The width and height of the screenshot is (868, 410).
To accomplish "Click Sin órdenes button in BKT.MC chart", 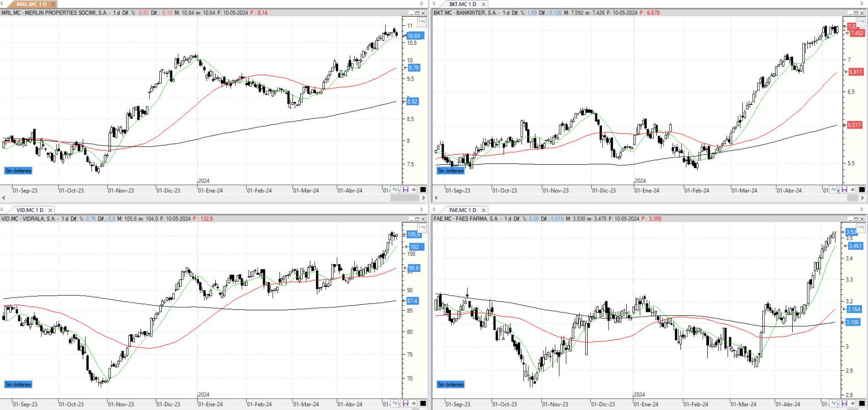I will (451, 171).
